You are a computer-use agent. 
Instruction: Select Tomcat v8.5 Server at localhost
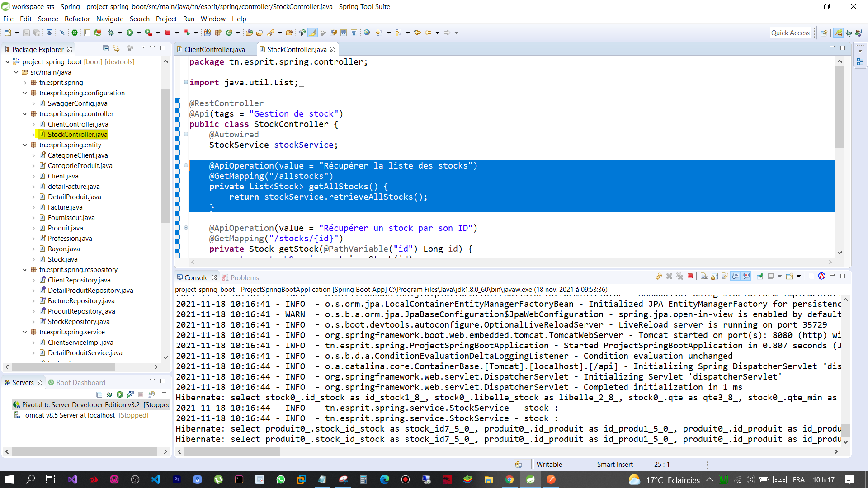pos(80,415)
